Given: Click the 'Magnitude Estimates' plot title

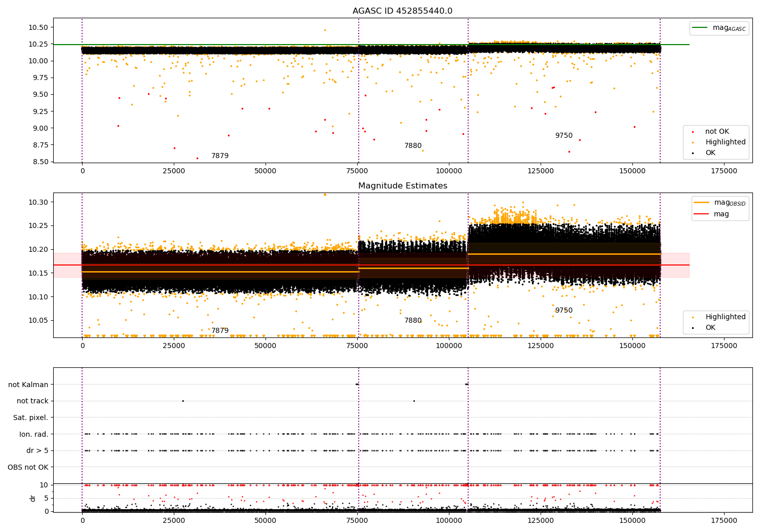Looking at the screenshot, I should 403,186.
